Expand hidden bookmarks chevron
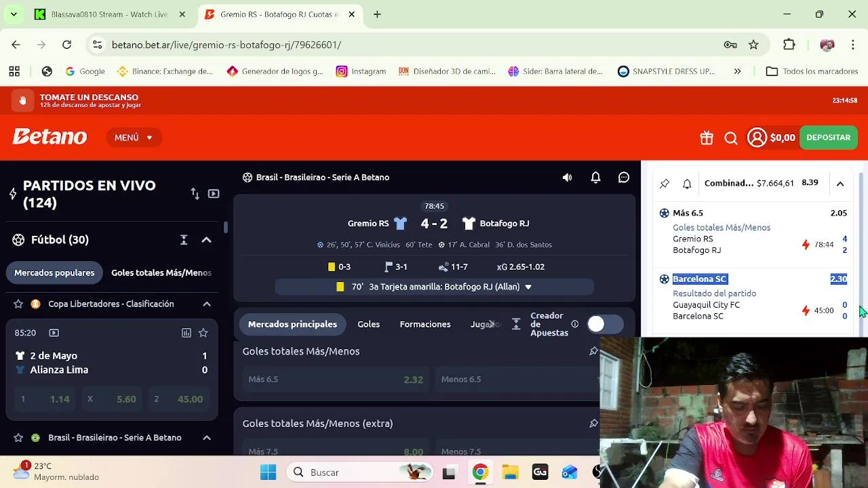 click(737, 71)
